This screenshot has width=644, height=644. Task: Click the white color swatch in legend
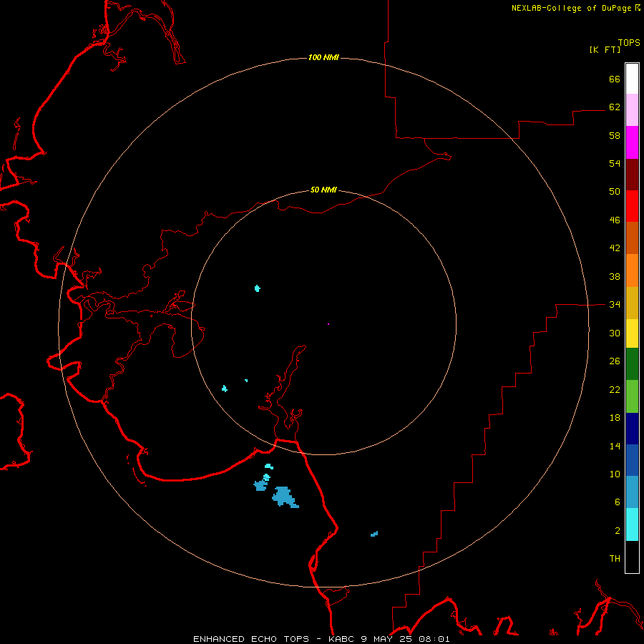tap(632, 79)
